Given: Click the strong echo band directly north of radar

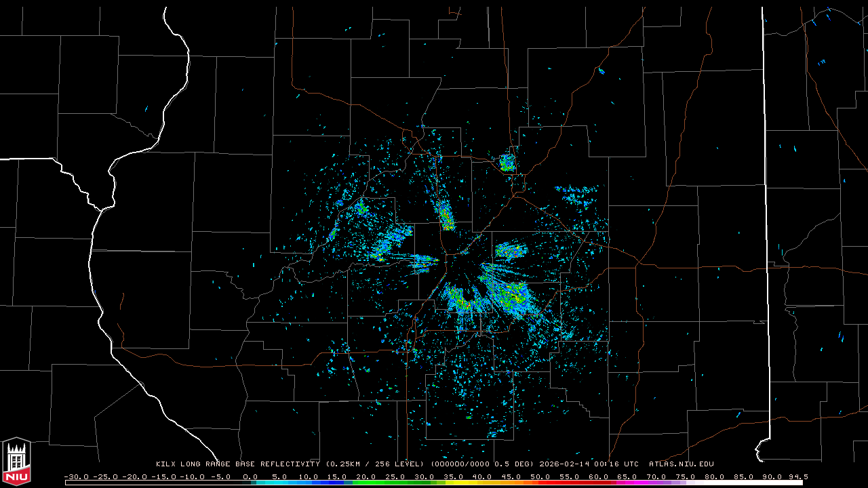Looking at the screenshot, I should click(x=445, y=216).
